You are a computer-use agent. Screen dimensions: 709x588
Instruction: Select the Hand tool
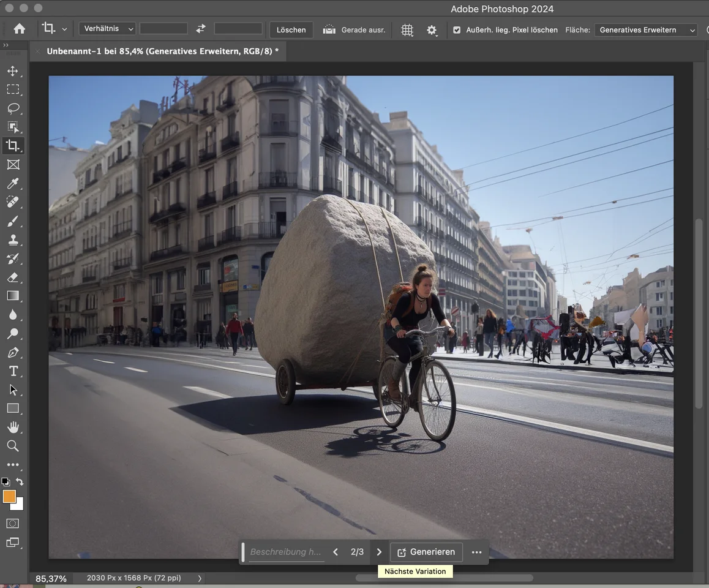point(13,427)
